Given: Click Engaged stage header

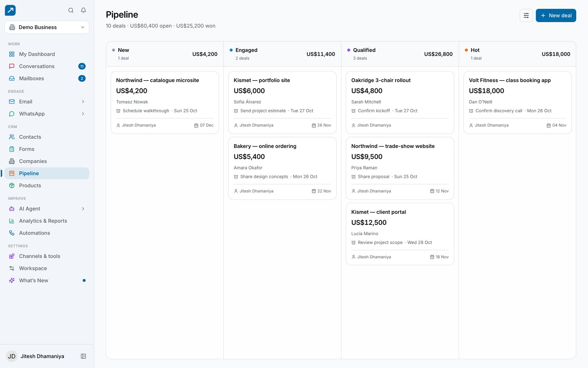Looking at the screenshot, I should point(282,54).
